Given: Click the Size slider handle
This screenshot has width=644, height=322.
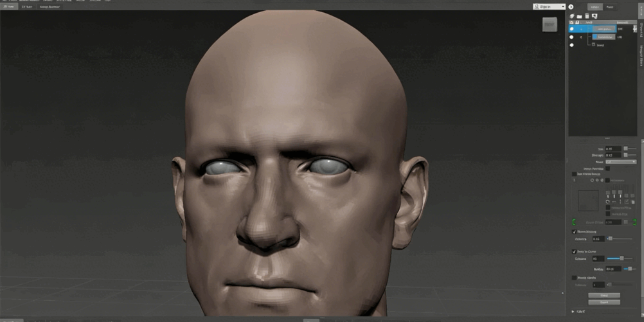Looking at the screenshot, I should pos(625,148).
